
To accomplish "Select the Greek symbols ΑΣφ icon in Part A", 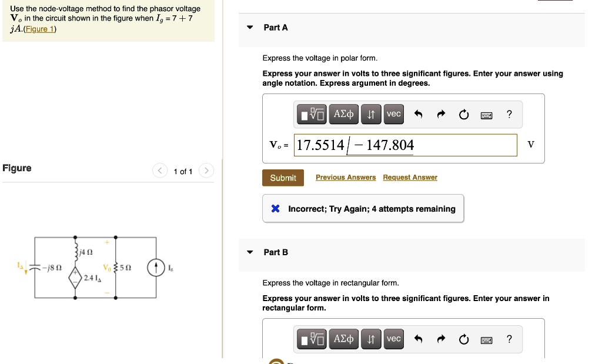I will coord(343,114).
